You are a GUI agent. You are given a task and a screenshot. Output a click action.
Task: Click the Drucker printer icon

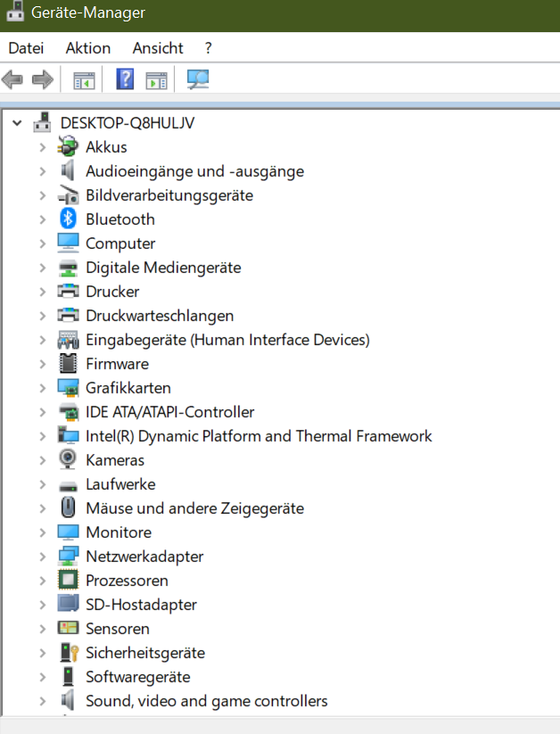click(x=68, y=291)
